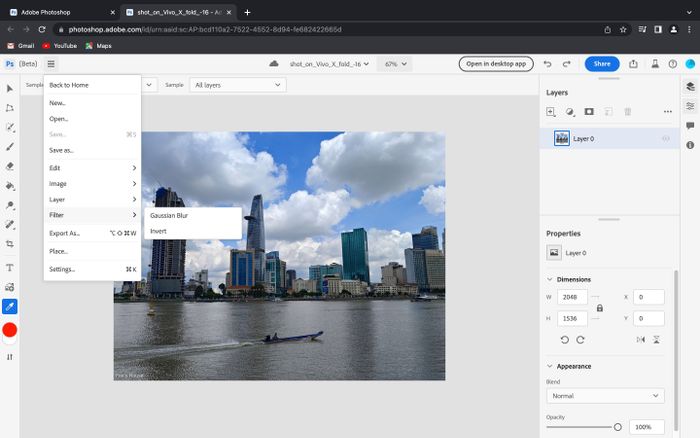Screen dimensions: 700x438
Task: Collapse the Dimensions section
Action: click(x=549, y=279)
